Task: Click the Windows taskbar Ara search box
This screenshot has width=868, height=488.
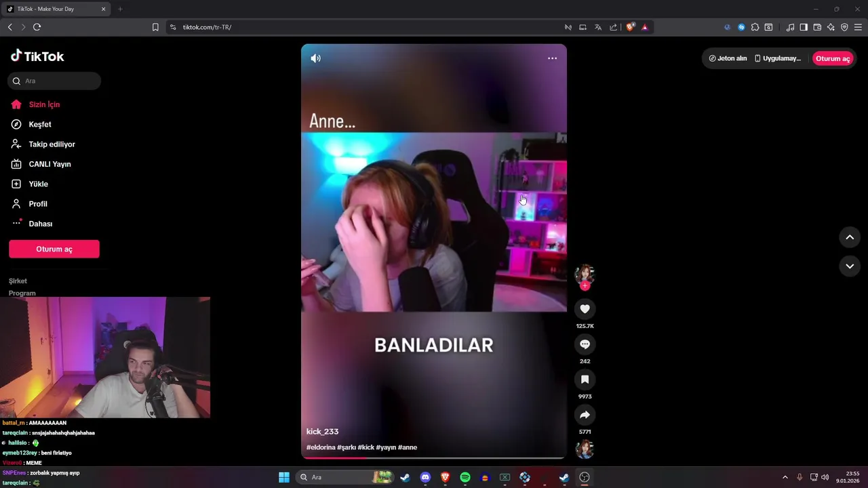Action: coord(346,477)
